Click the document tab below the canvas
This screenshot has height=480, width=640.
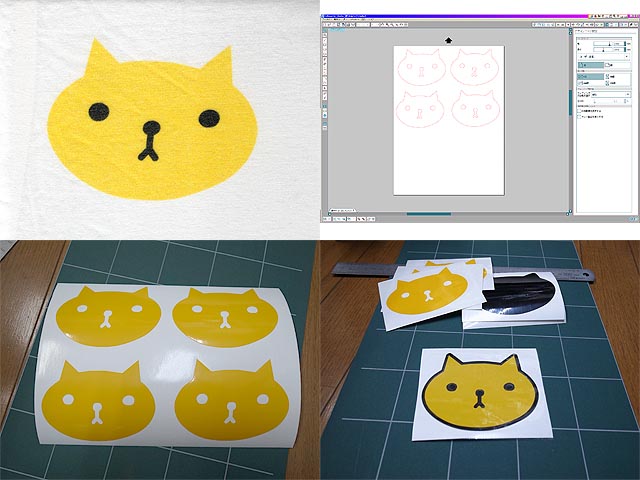point(342,210)
